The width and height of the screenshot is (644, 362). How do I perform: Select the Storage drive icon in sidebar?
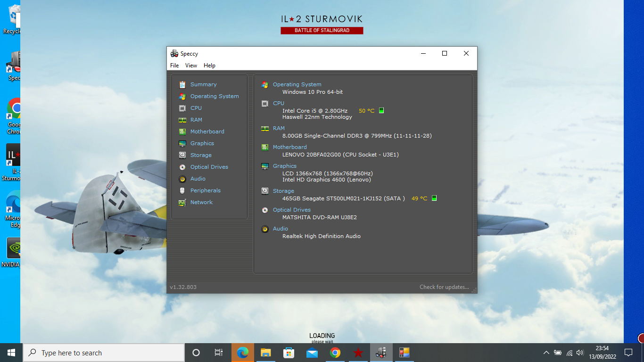182,156
